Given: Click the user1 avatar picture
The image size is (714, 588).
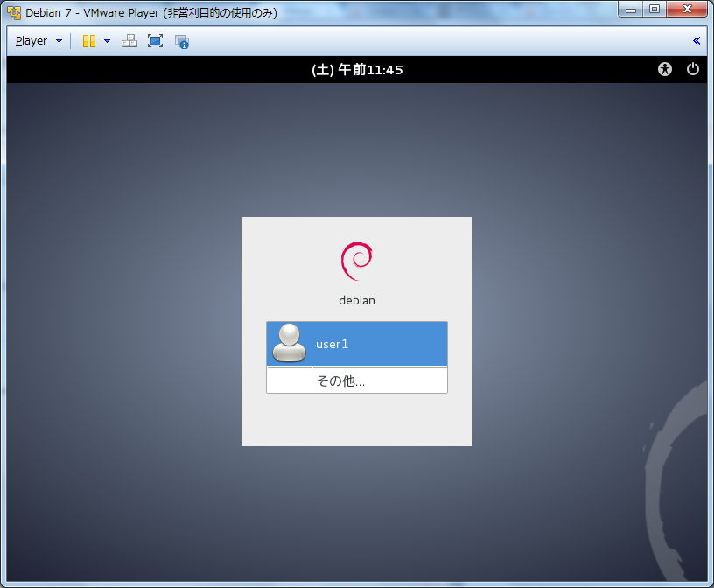Looking at the screenshot, I should coord(289,343).
